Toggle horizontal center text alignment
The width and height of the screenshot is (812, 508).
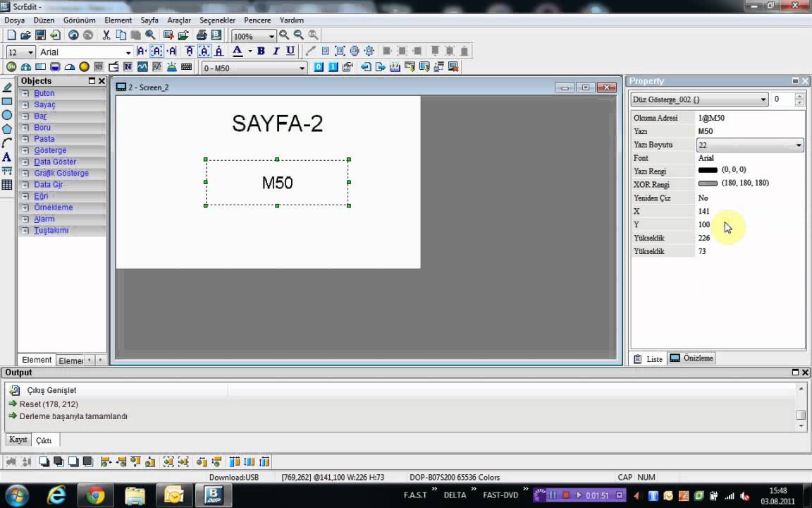(157, 51)
